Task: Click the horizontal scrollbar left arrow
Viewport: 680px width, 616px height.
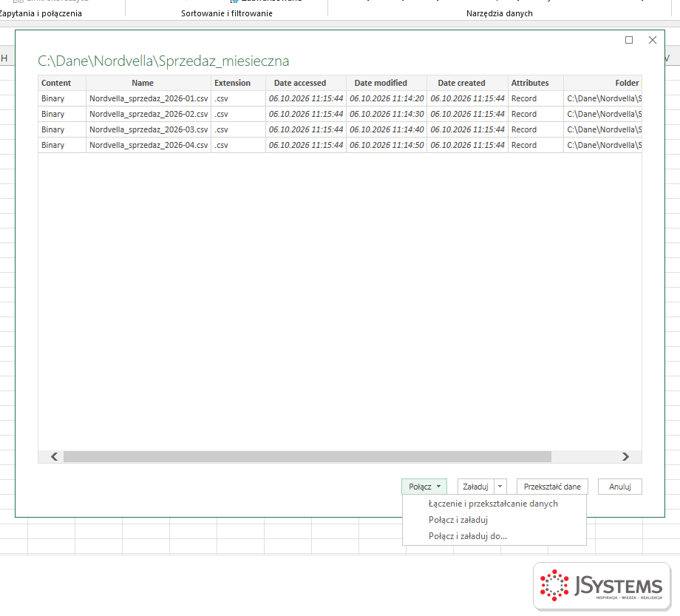Action: 54,456
